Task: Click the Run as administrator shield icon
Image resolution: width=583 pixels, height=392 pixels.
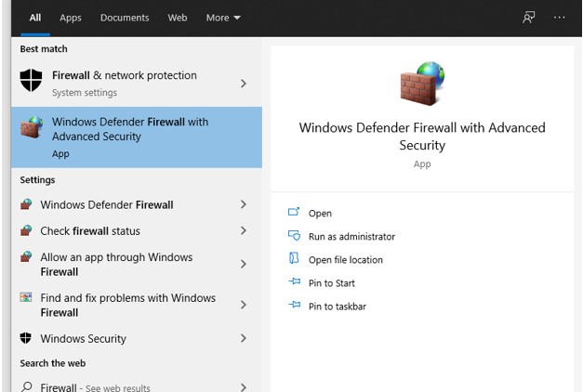Action: 294,235
